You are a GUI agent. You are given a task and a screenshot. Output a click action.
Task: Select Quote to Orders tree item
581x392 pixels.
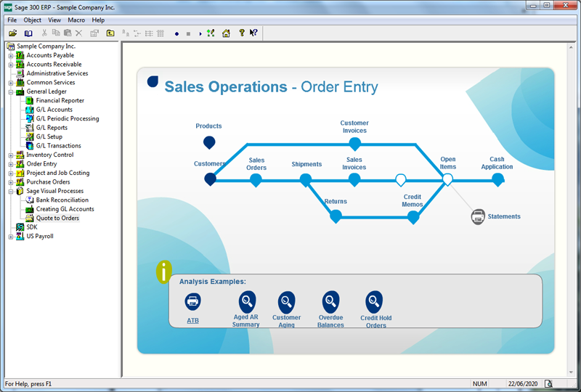pos(57,219)
